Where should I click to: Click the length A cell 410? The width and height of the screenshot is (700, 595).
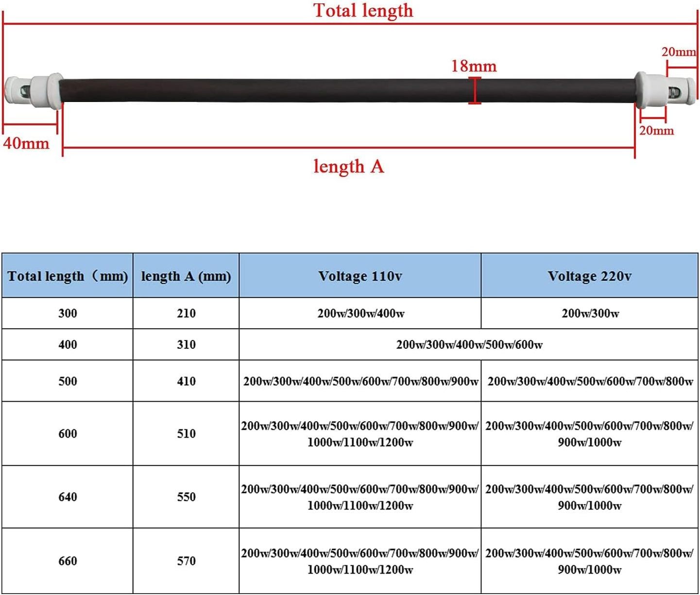pyautogui.click(x=186, y=381)
